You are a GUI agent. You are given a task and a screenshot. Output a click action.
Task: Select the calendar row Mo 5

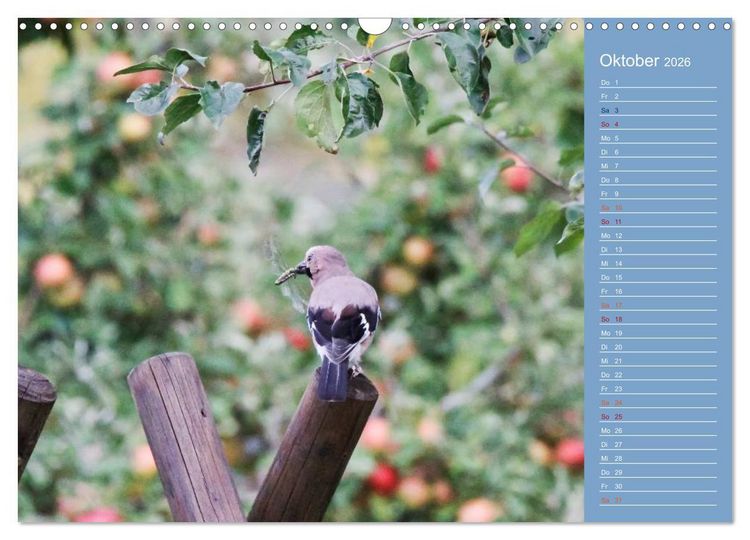click(x=658, y=138)
